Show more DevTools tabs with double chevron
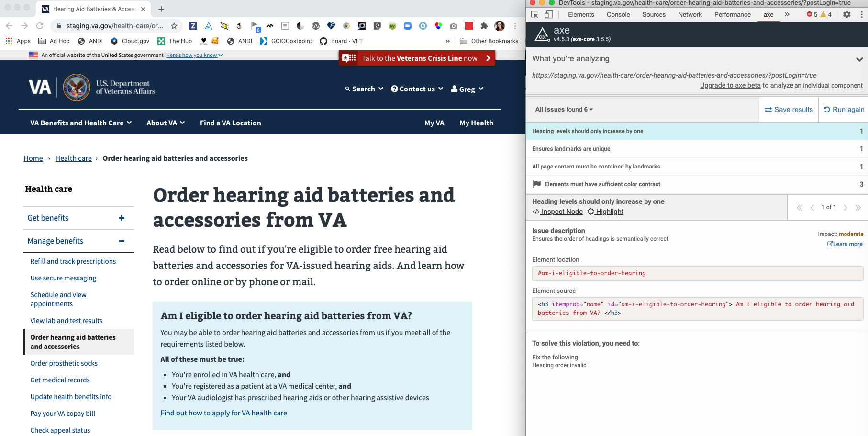The height and width of the screenshot is (436, 868). coord(787,14)
